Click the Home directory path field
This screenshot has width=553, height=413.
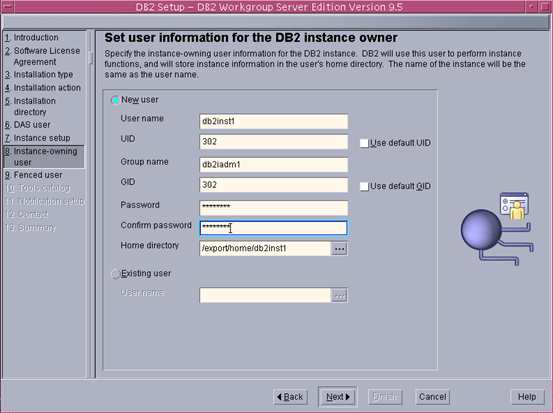click(265, 249)
